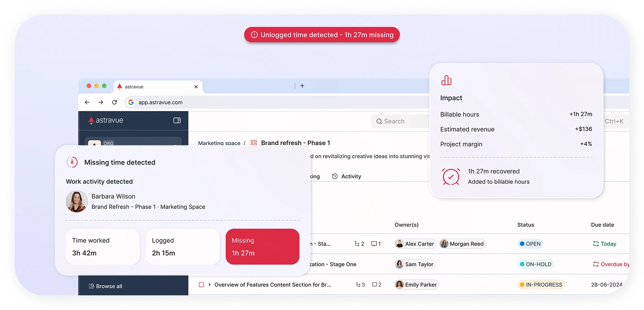Screen dimensions: 644x310
Task: Click the Emily Parker owner chip
Action: (x=416, y=285)
